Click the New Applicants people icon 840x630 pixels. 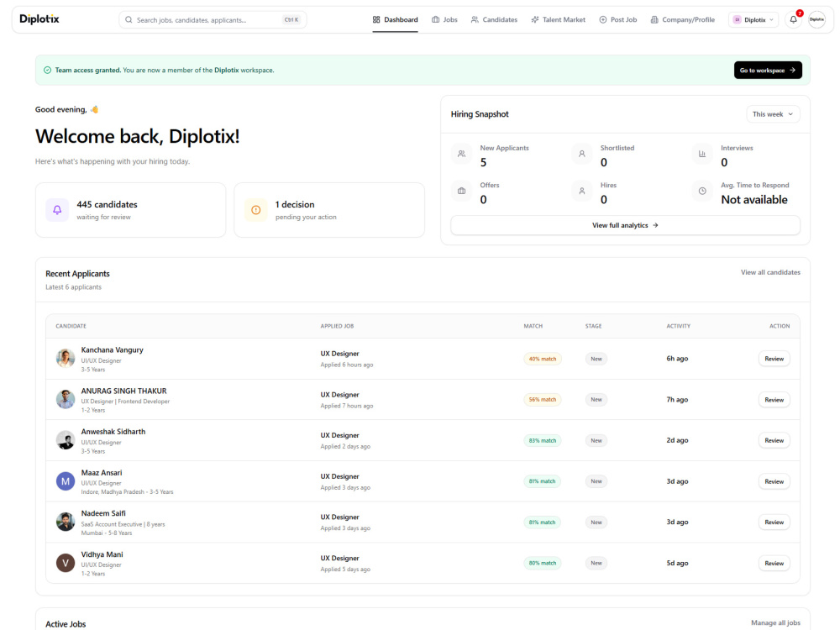tap(461, 155)
